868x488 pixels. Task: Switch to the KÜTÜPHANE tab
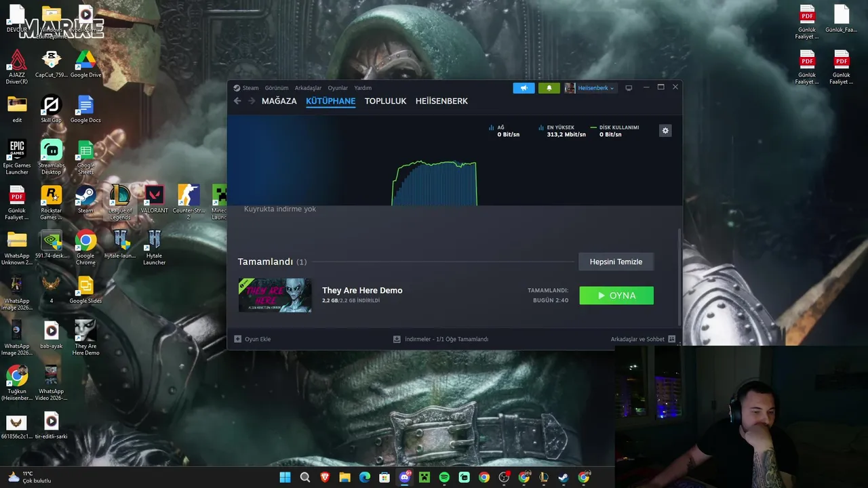[331, 101]
